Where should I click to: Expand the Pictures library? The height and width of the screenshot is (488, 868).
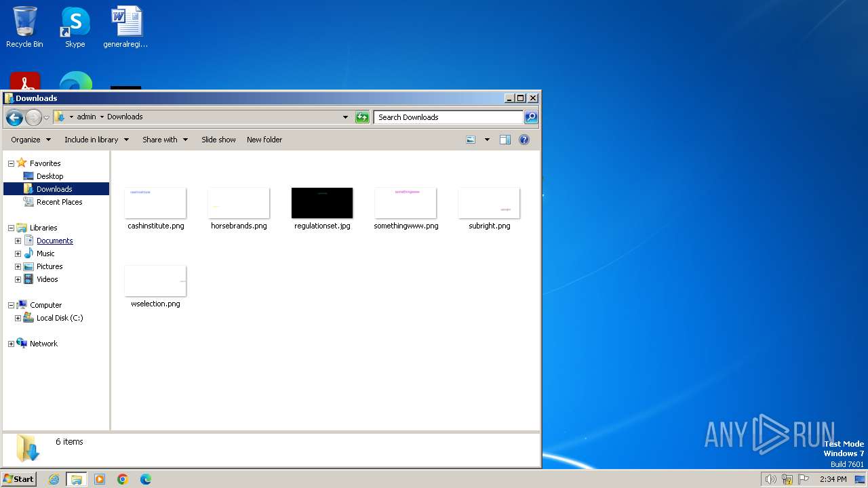(18, 266)
